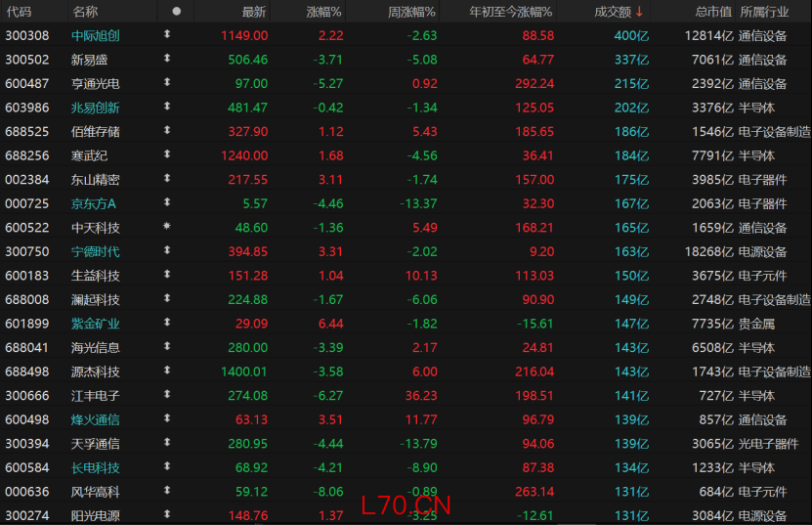Click the marker icon in 阳光电源 row
Image resolution: width=812 pixels, height=525 pixels.
point(167,514)
